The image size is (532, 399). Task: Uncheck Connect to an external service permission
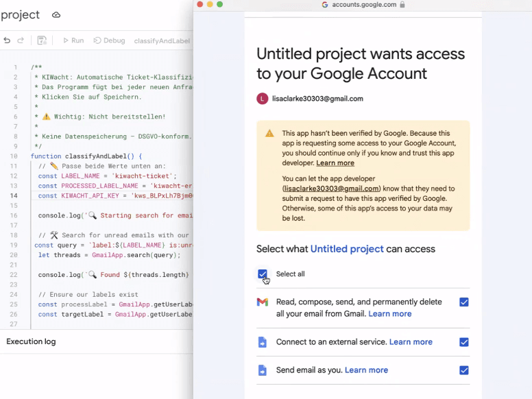464,342
